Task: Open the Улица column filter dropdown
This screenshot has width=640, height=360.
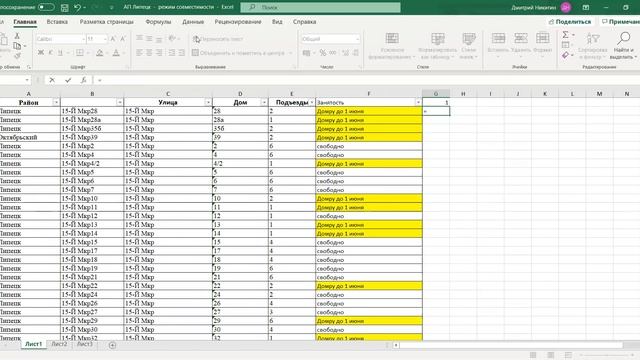Action: click(208, 102)
